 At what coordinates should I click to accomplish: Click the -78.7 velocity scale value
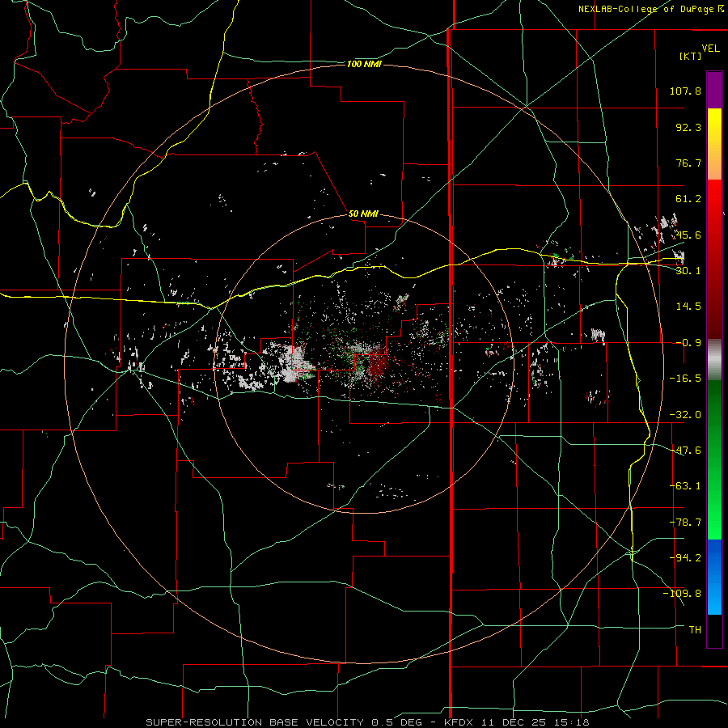(685, 523)
